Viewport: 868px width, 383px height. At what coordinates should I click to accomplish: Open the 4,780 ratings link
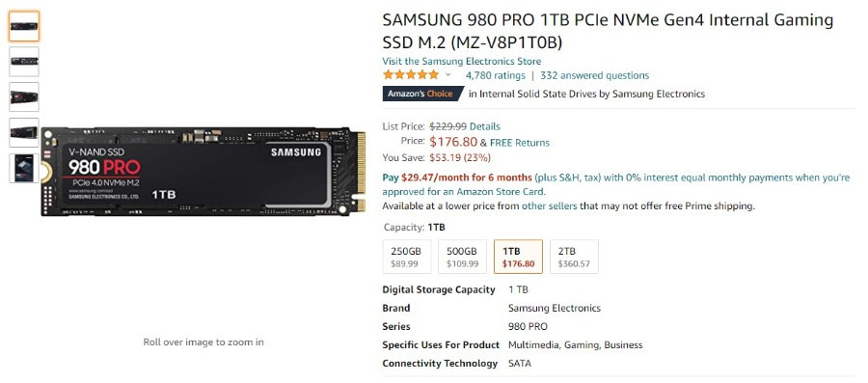point(496,75)
